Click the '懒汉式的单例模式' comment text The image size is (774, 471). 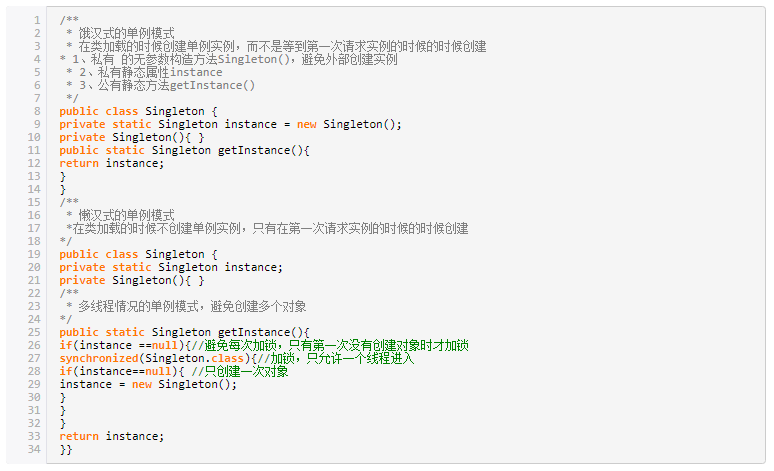click(x=126, y=215)
